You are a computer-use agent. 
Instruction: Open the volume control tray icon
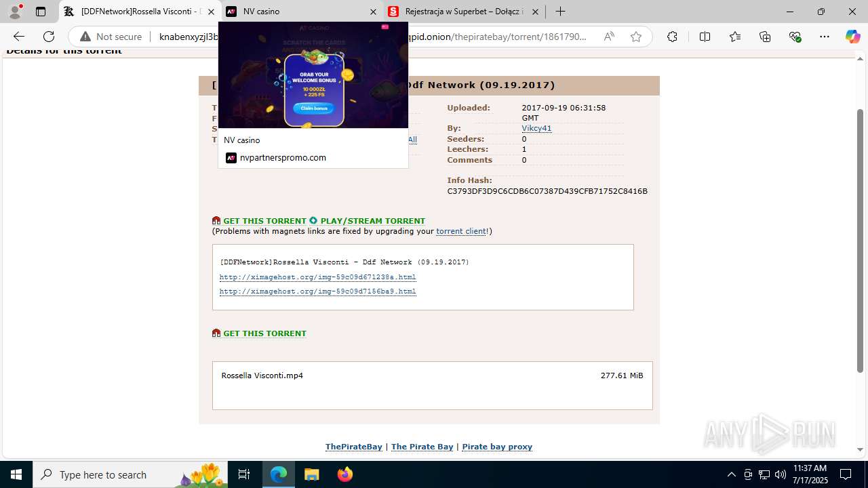click(780, 474)
